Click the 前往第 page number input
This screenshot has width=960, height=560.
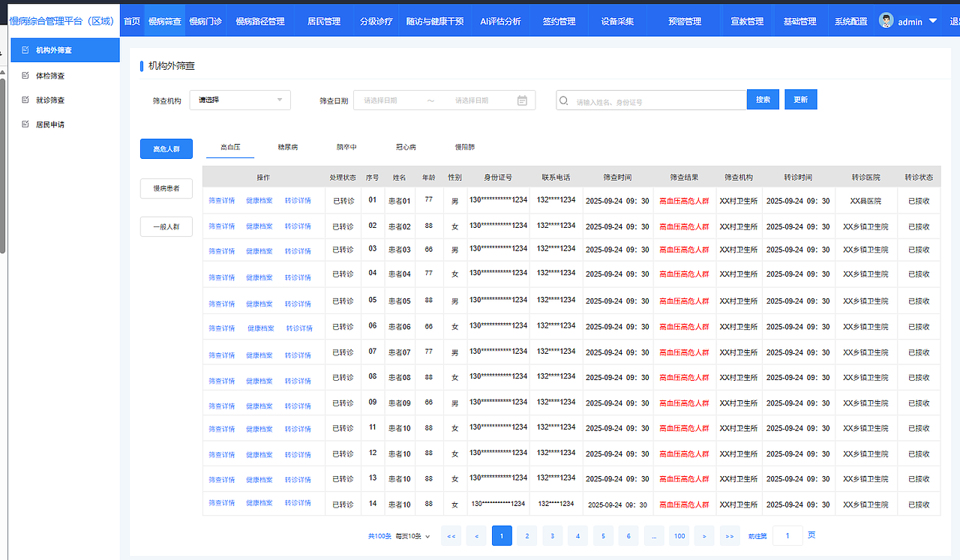coord(787,535)
